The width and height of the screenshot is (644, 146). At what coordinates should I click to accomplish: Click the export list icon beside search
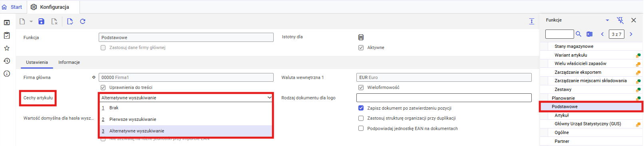[590, 34]
